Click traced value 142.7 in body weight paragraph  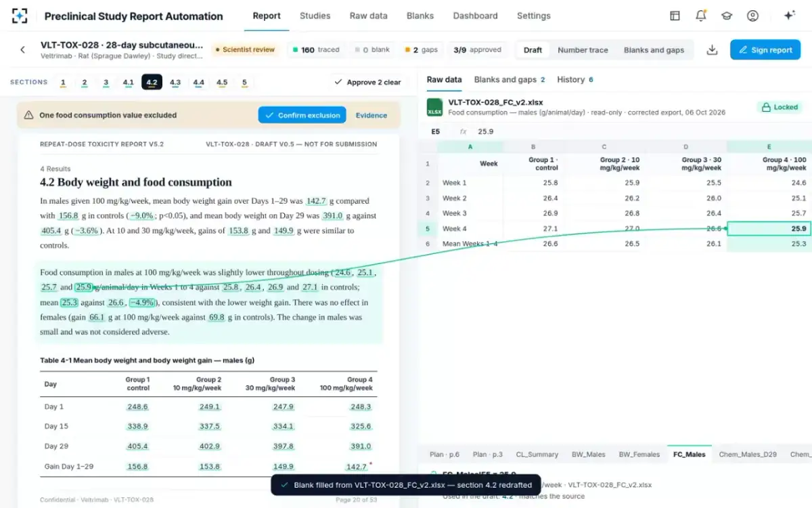317,201
